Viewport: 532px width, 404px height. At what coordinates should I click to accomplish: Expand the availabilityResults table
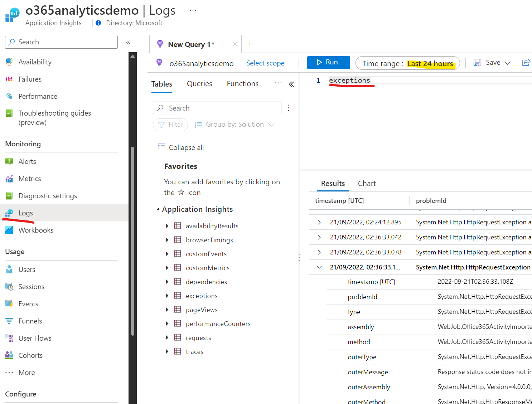coord(167,226)
